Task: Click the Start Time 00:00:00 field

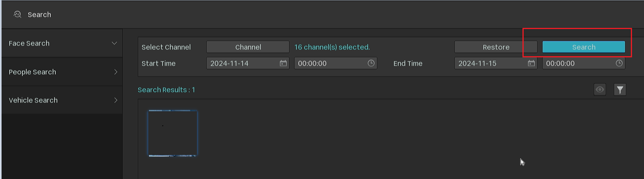Action: click(x=327, y=63)
